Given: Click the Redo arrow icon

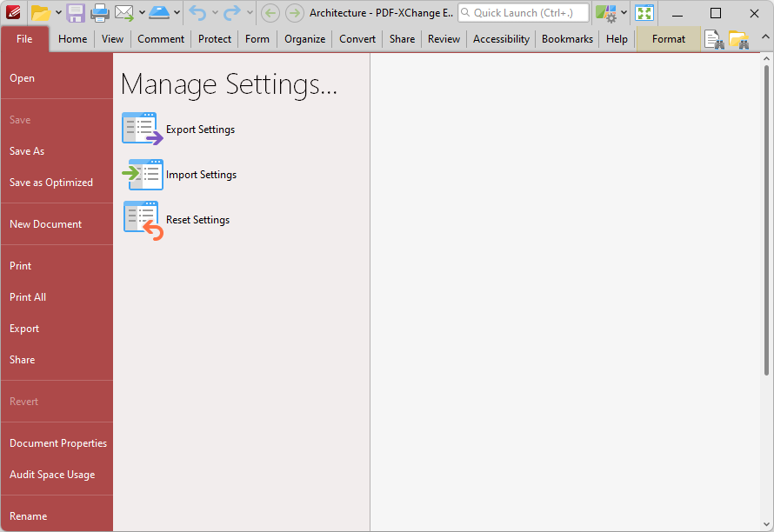Looking at the screenshot, I should tap(232, 13).
